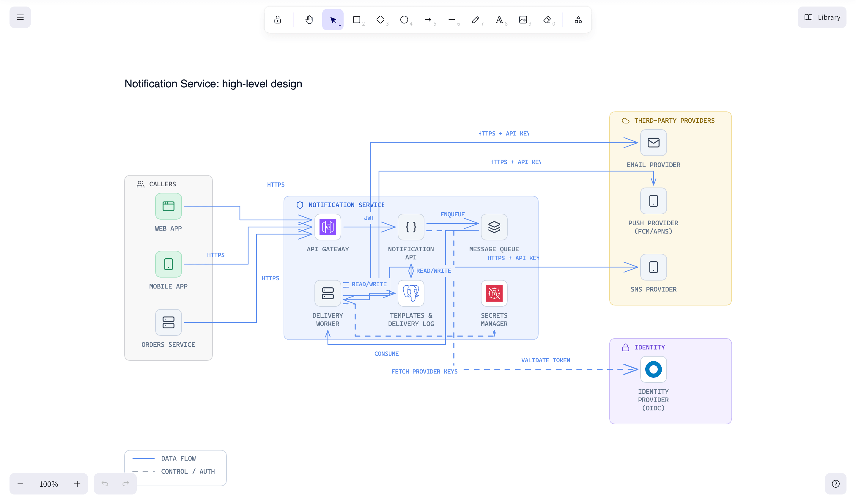Select the Delivery Worker server icon
This screenshot has height=504, width=856.
(328, 293)
